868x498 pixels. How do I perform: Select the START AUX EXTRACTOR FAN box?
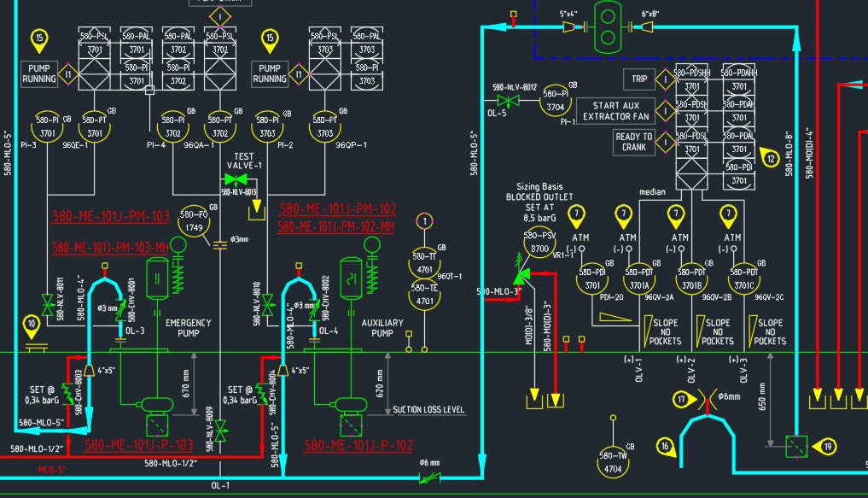pos(615,110)
